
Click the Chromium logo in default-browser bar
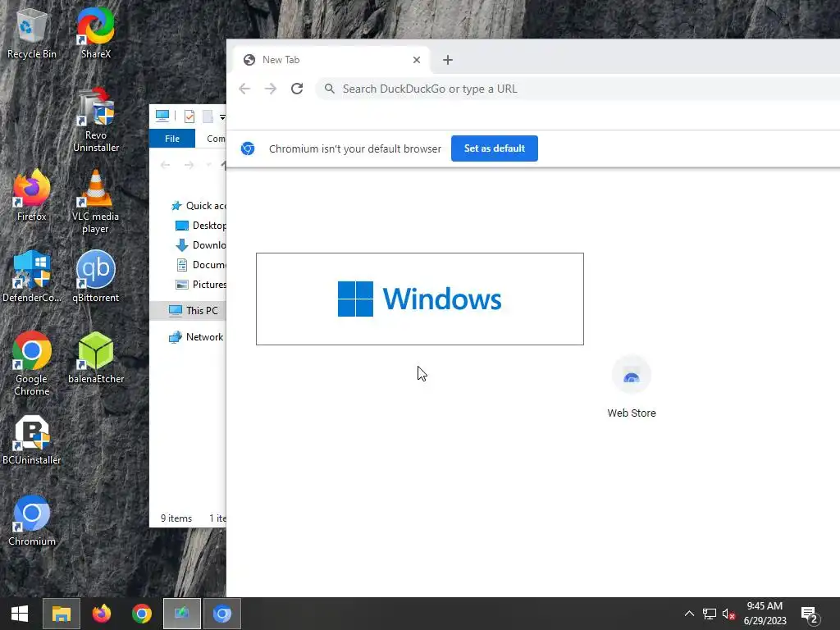click(x=248, y=148)
